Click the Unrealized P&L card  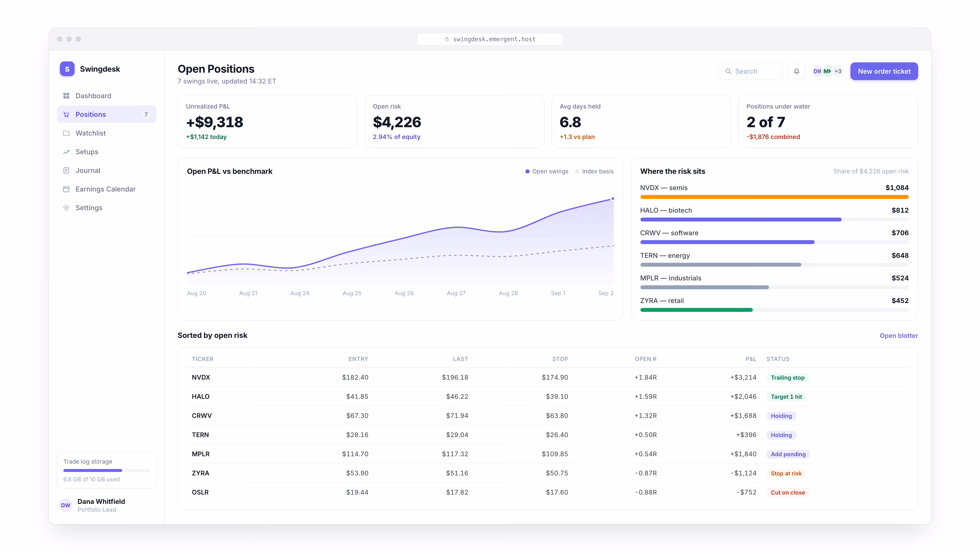click(267, 122)
